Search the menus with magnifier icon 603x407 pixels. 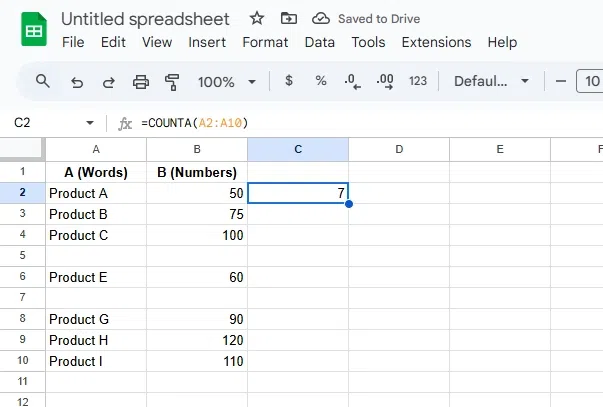42,81
